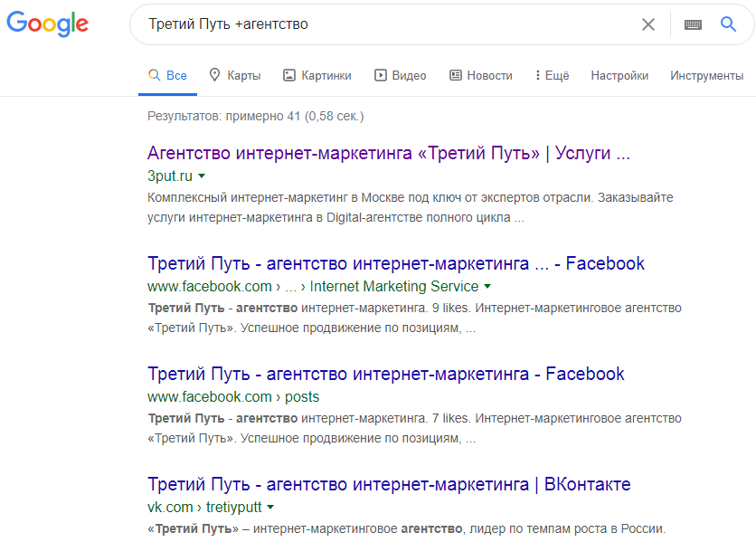756x542 pixels.
Task: Submit search with the magnifier icon
Action: 728,24
